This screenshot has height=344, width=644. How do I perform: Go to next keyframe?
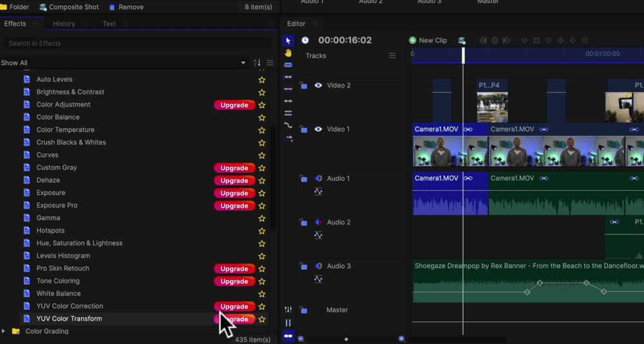[x=507, y=41]
